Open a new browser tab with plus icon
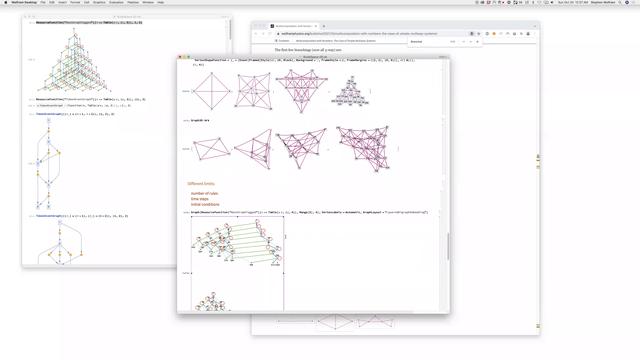This screenshot has height=360, width=640. coord(324,26)
